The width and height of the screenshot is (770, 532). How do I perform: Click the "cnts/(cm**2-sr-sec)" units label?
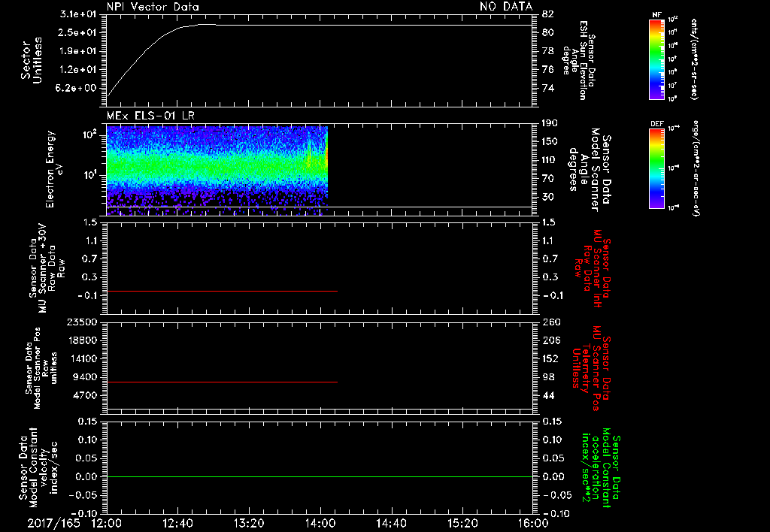[x=694, y=59]
